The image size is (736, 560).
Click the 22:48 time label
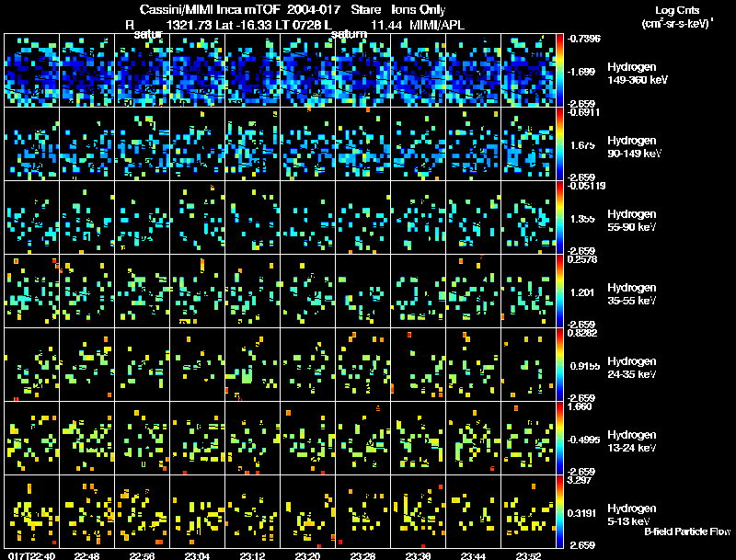coord(86,555)
